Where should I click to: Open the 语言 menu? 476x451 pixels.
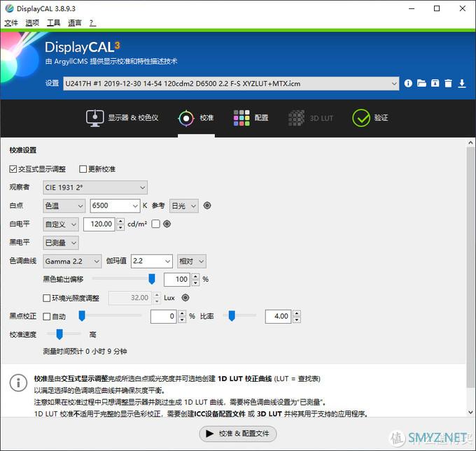pyautogui.click(x=75, y=23)
